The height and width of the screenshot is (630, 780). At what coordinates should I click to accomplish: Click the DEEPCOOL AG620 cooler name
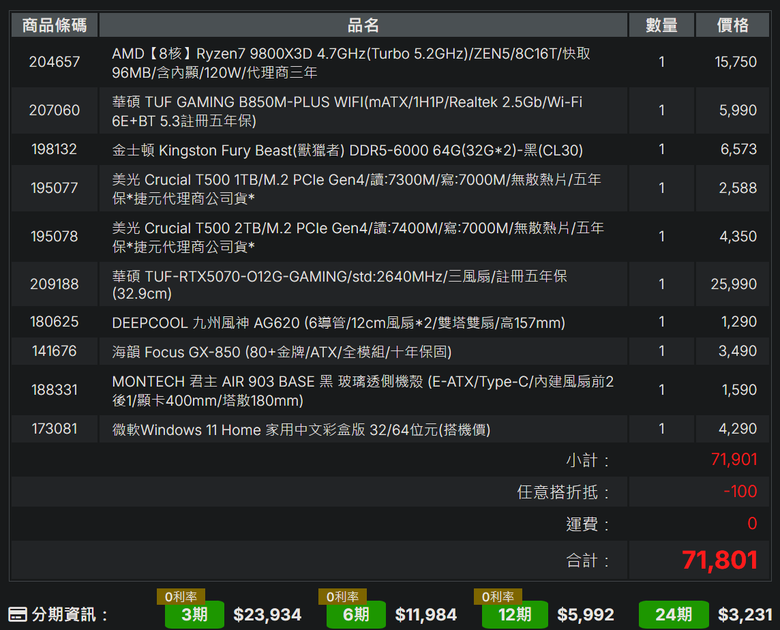coord(338,322)
